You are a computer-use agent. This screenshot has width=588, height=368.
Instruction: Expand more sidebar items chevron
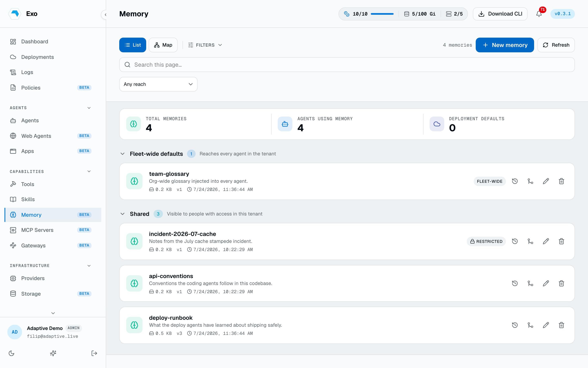click(x=53, y=313)
